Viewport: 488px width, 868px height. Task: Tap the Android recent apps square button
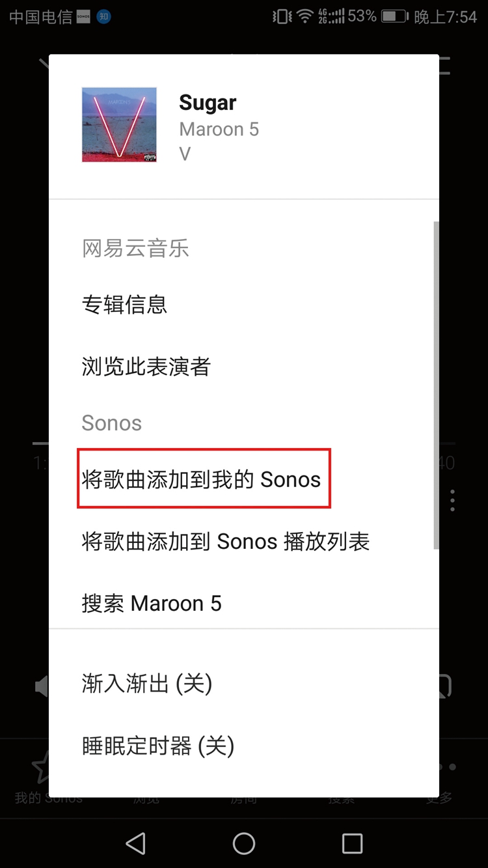tap(352, 843)
